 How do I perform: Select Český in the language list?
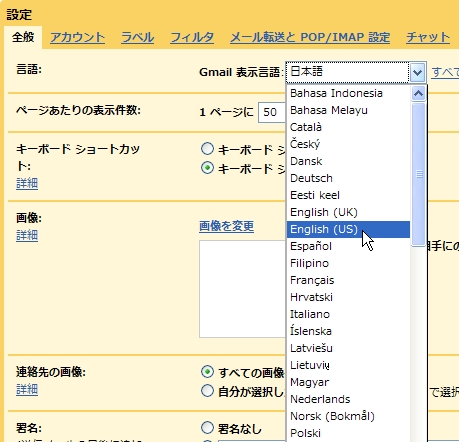click(x=348, y=144)
